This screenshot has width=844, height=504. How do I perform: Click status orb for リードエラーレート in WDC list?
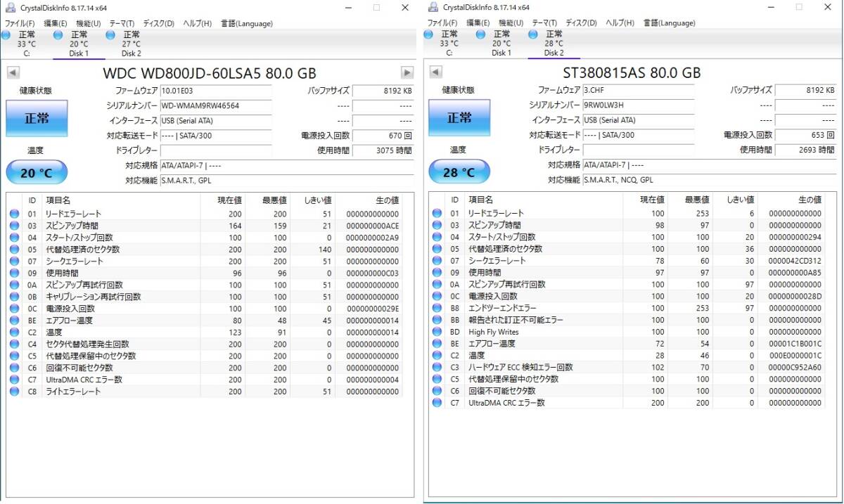click(x=14, y=214)
